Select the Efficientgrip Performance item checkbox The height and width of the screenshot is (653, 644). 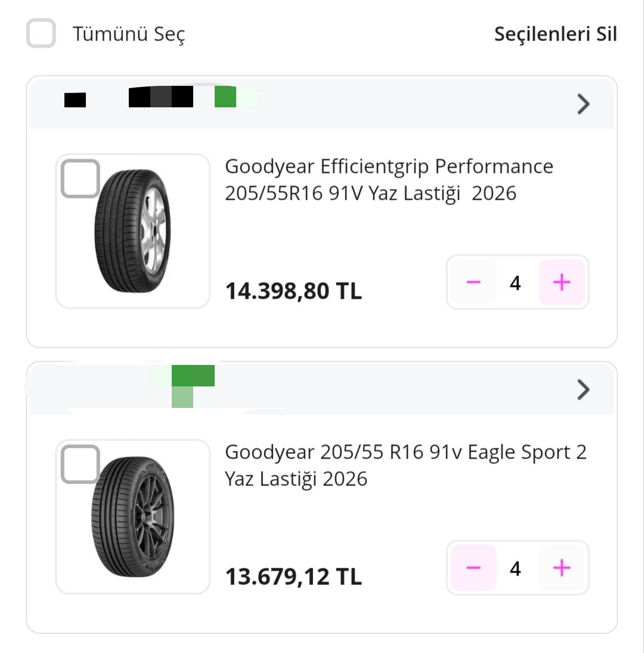coord(80,178)
